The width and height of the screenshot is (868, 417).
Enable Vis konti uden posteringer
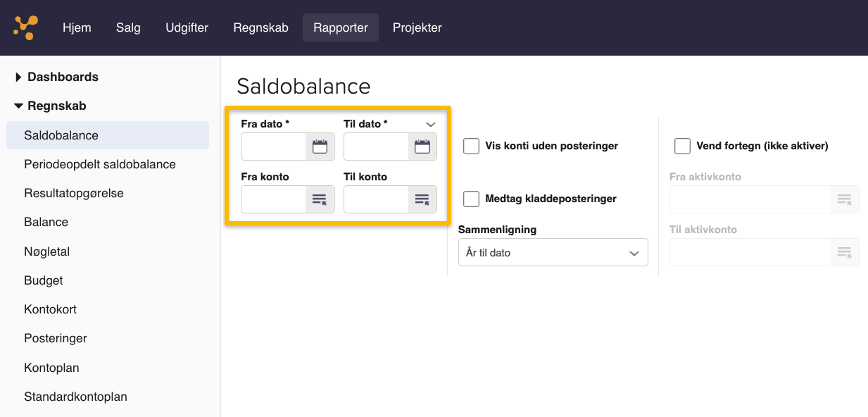[x=471, y=146]
